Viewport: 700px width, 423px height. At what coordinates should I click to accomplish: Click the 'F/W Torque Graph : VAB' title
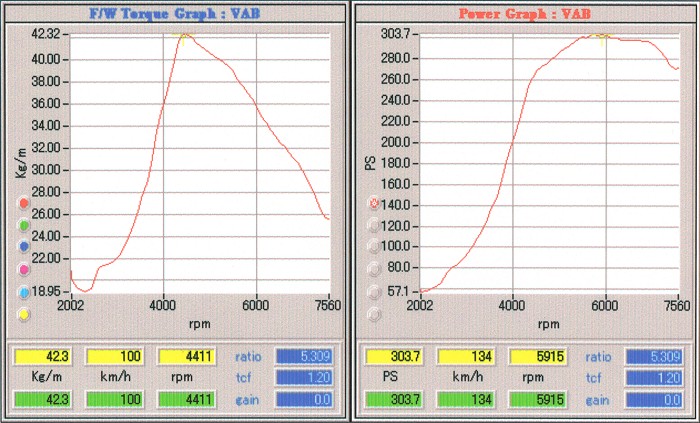click(x=175, y=14)
